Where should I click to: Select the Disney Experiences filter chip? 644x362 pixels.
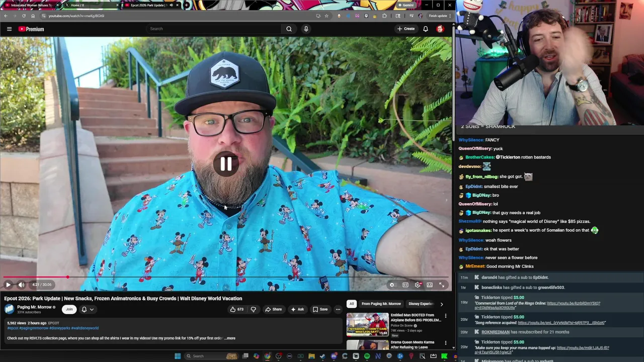click(x=421, y=304)
